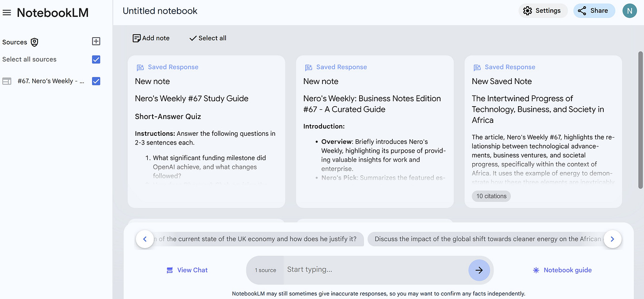Show previous suggested questions with left chevron
644x299 pixels.
(x=145, y=239)
